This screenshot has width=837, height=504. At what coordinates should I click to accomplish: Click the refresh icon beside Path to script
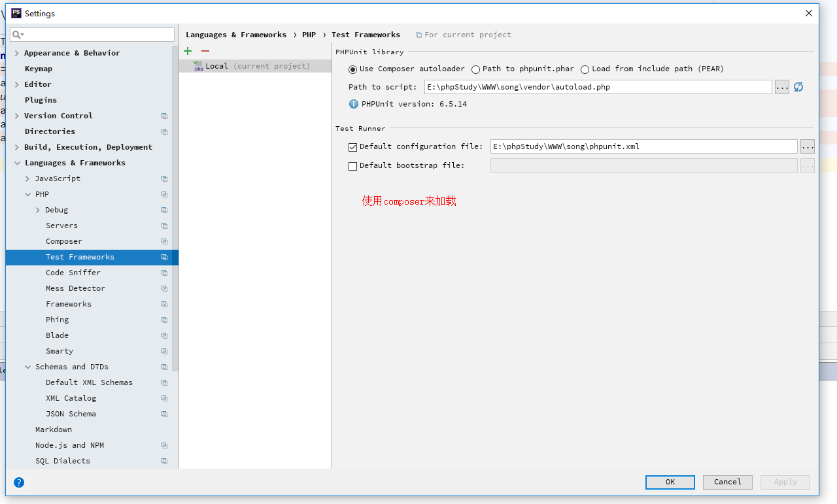click(798, 87)
